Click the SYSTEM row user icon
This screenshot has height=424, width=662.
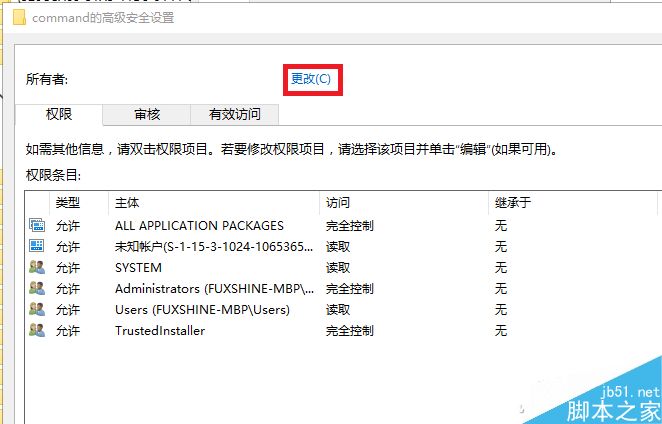click(37, 267)
